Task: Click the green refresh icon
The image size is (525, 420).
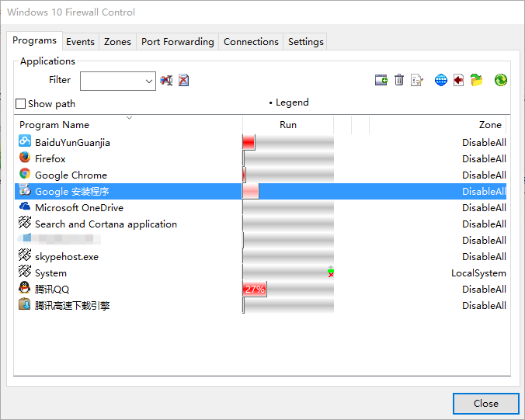Action: pyautogui.click(x=501, y=80)
